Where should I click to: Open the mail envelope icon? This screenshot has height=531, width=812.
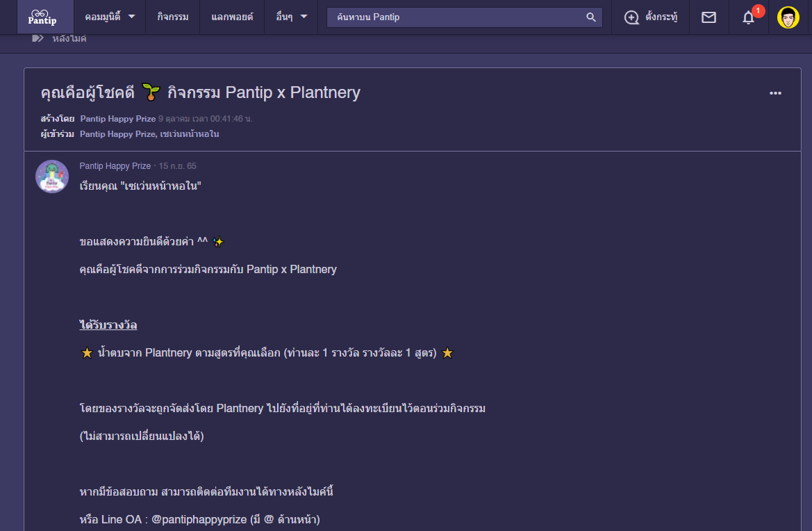[709, 17]
